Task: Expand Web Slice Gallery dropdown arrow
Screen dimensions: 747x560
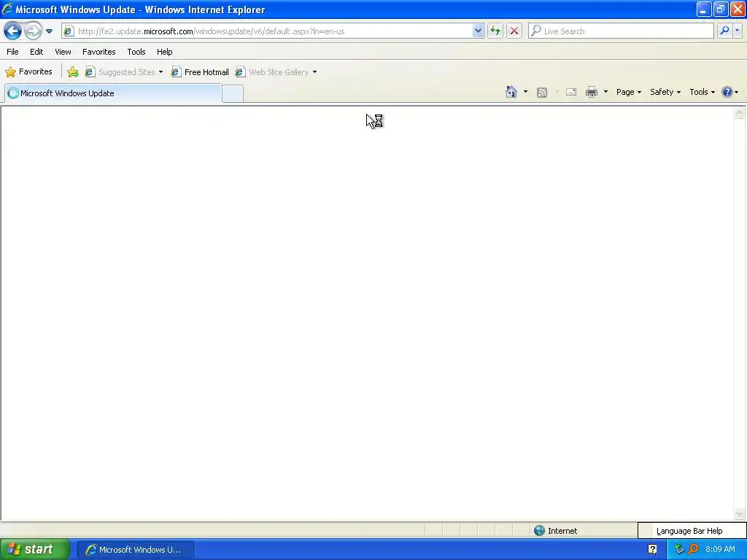Action: point(314,72)
